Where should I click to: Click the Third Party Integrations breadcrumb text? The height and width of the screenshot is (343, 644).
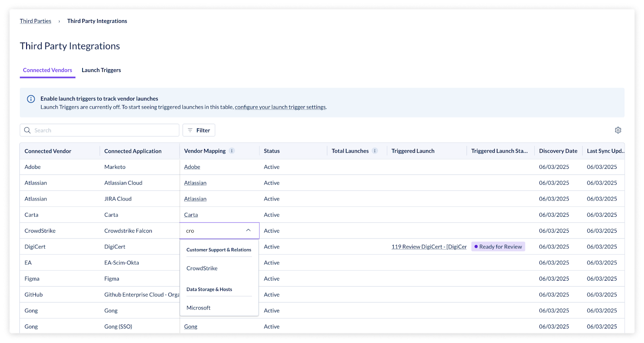[97, 21]
